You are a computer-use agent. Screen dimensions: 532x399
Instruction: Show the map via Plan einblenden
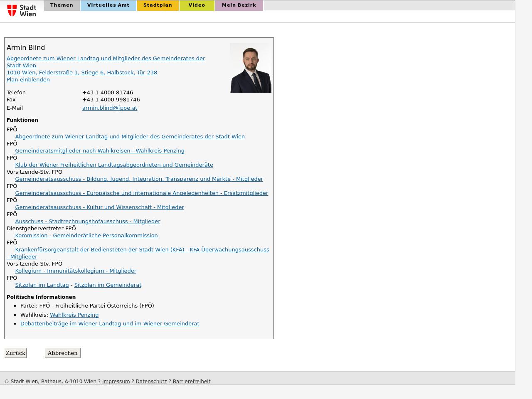coord(28,80)
